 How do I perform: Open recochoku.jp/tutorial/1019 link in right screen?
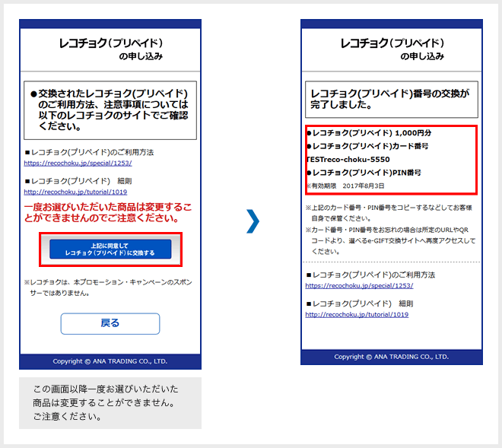pyautogui.click(x=357, y=314)
